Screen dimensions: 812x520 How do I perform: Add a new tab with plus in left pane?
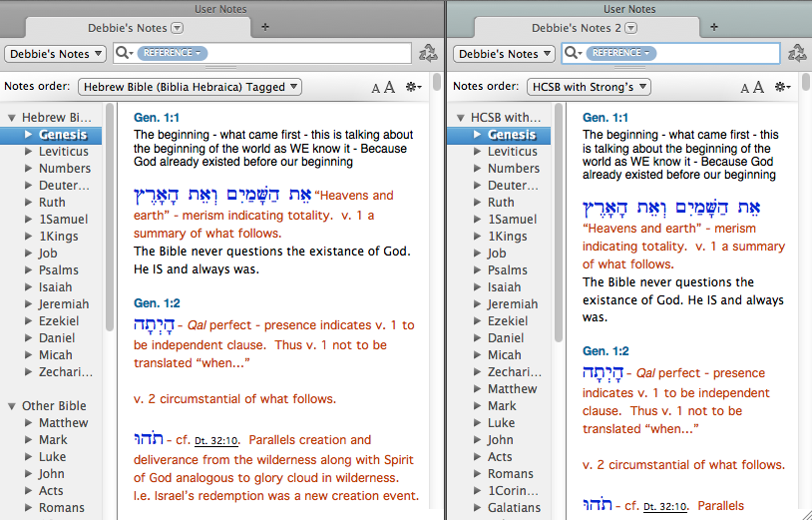[x=265, y=27]
